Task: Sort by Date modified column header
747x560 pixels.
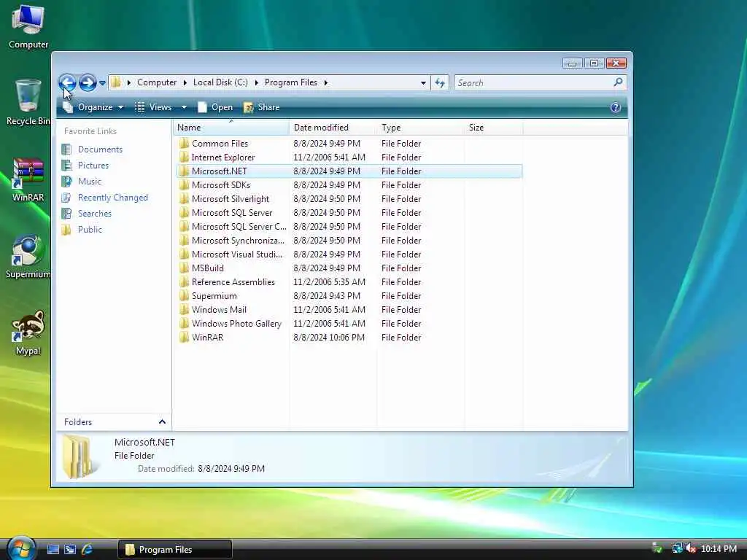Action: click(x=333, y=127)
